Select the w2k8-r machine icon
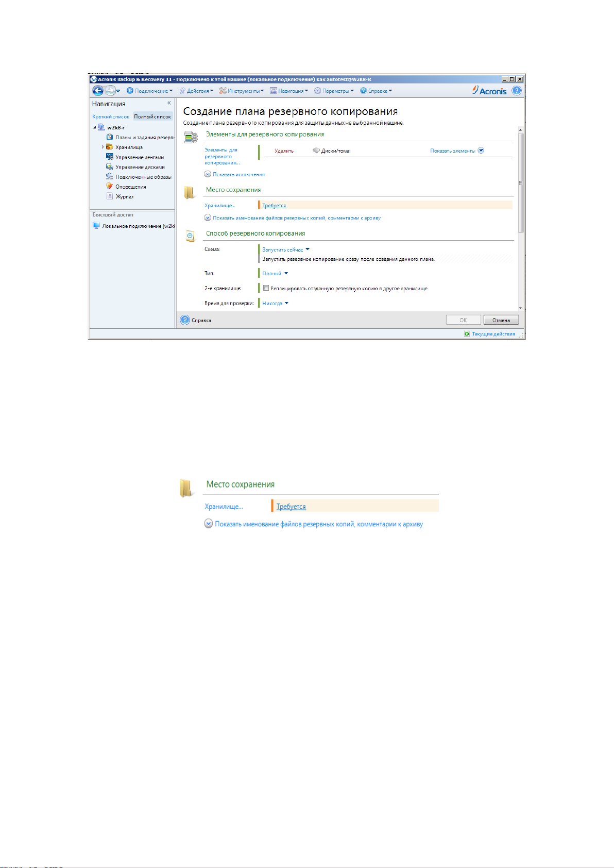Image resolution: width=614 pixels, height=868 pixels. [x=101, y=127]
